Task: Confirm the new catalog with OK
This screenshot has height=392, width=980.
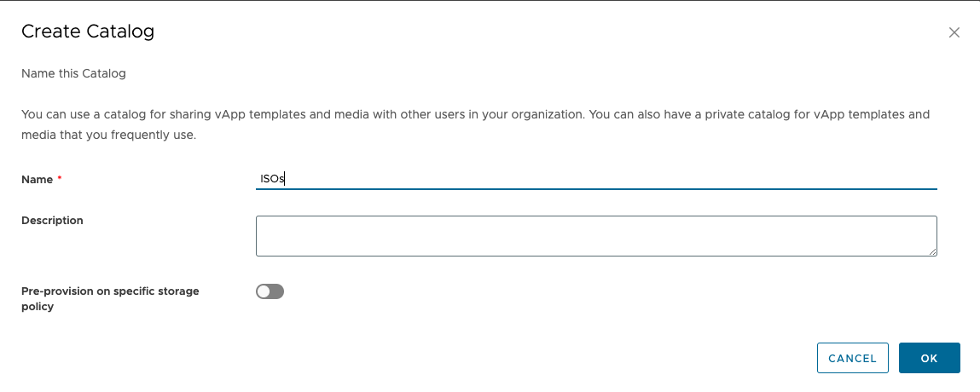Action: click(930, 358)
